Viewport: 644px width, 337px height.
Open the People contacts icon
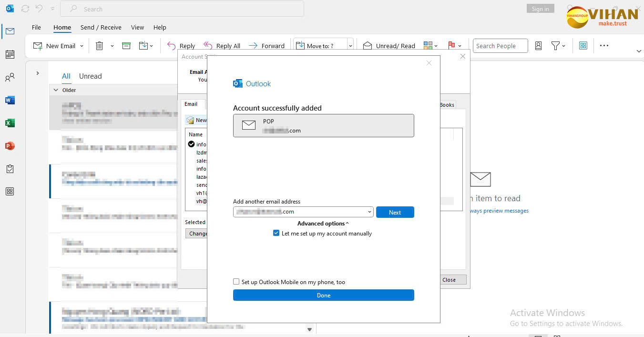coord(10,77)
